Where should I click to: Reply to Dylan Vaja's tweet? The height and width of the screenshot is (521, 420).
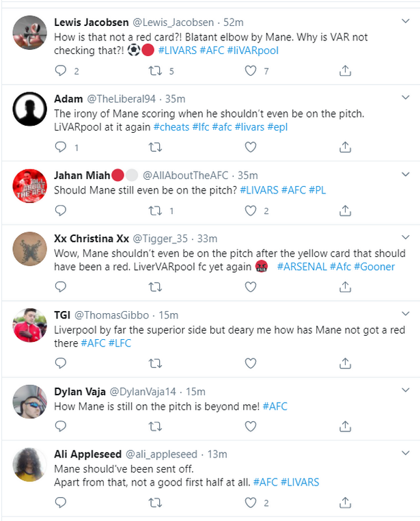(x=61, y=427)
